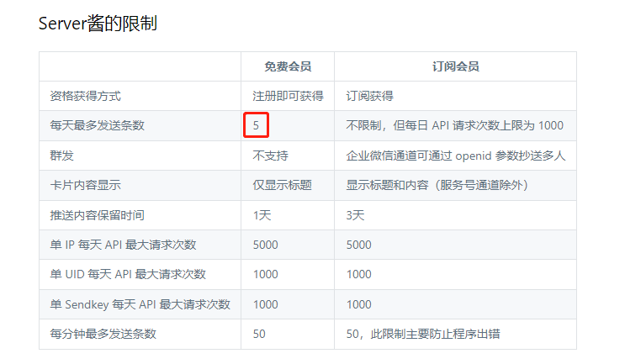Click the '显示标题和内容（服务号通道除外）' cell
Image resolution: width=625 pixels, height=364 pixels.
click(x=437, y=185)
